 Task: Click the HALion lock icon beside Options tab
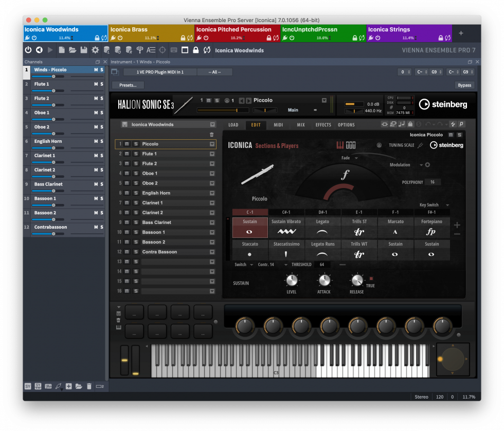[410, 124]
